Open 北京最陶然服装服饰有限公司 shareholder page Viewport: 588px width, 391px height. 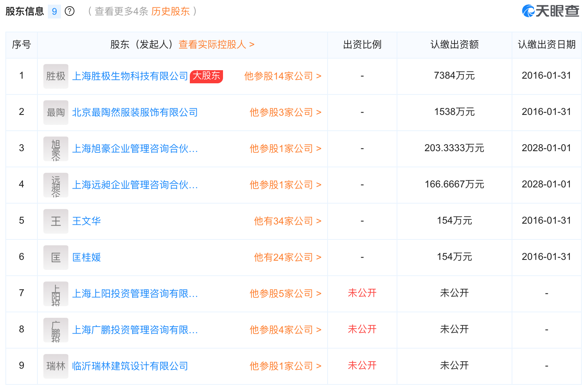[x=135, y=113]
